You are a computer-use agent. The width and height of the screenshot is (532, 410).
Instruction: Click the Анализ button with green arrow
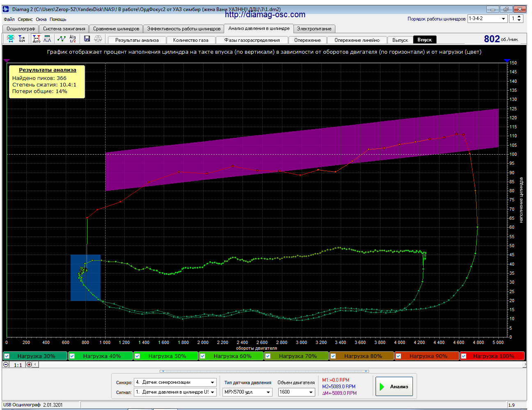point(394,387)
